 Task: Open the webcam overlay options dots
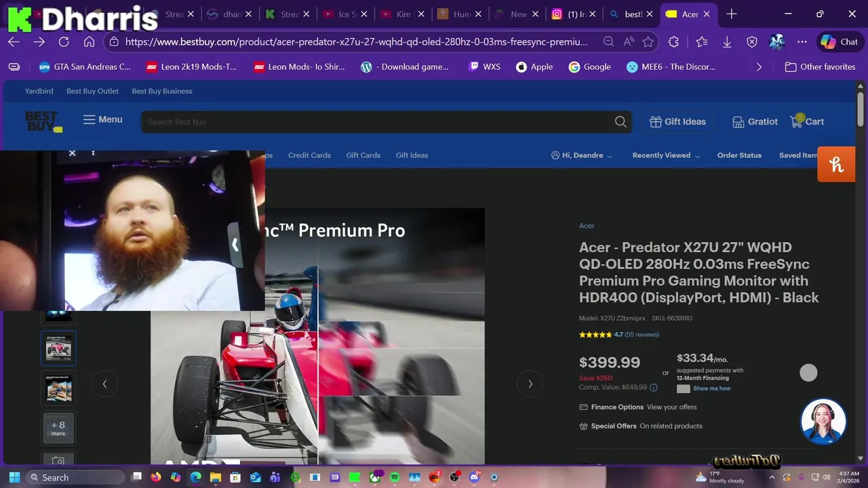[93, 153]
